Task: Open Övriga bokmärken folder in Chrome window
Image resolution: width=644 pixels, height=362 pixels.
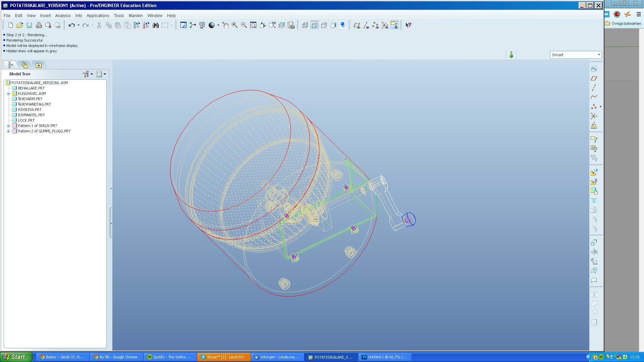Action: 623,23
